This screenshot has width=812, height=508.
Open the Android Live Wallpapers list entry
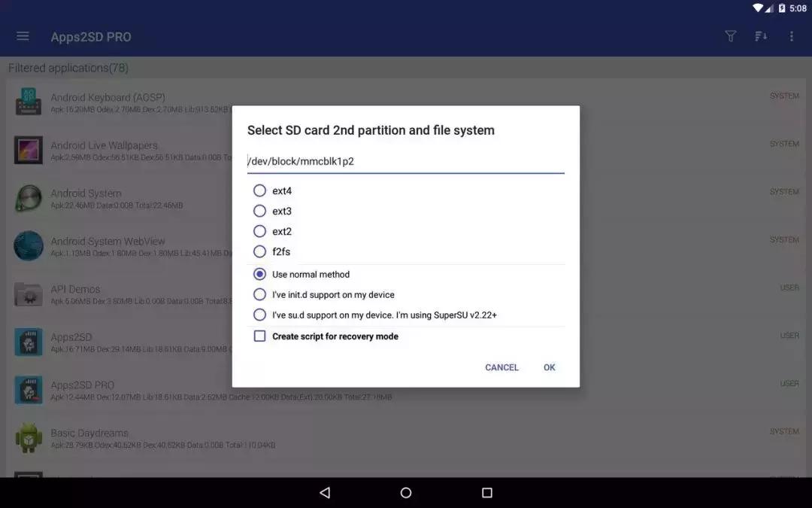406,150
